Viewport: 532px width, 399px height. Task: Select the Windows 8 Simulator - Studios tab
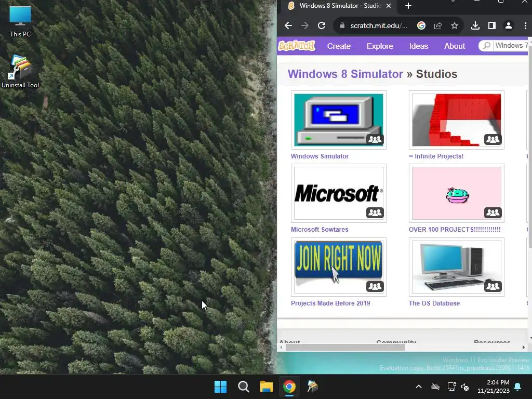339,6
